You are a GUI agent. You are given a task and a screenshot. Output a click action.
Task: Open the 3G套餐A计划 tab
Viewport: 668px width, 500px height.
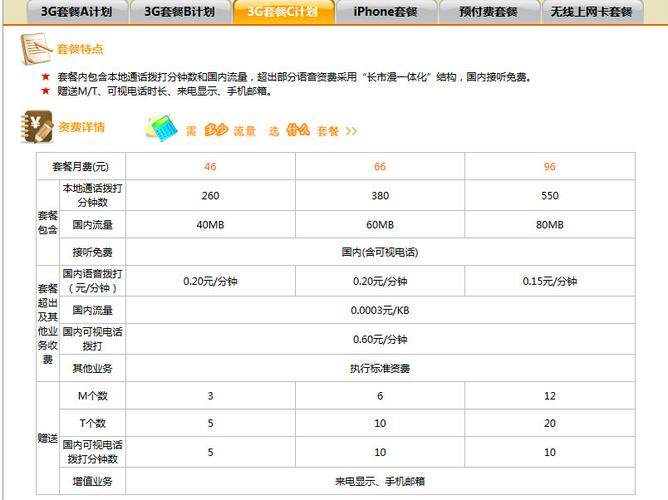(x=77, y=11)
